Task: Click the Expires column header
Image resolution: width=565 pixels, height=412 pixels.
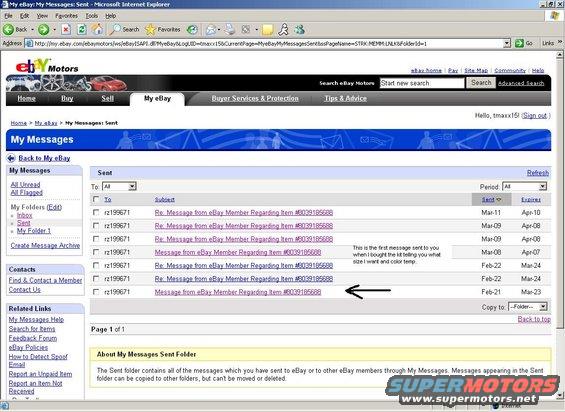Action: (531, 199)
